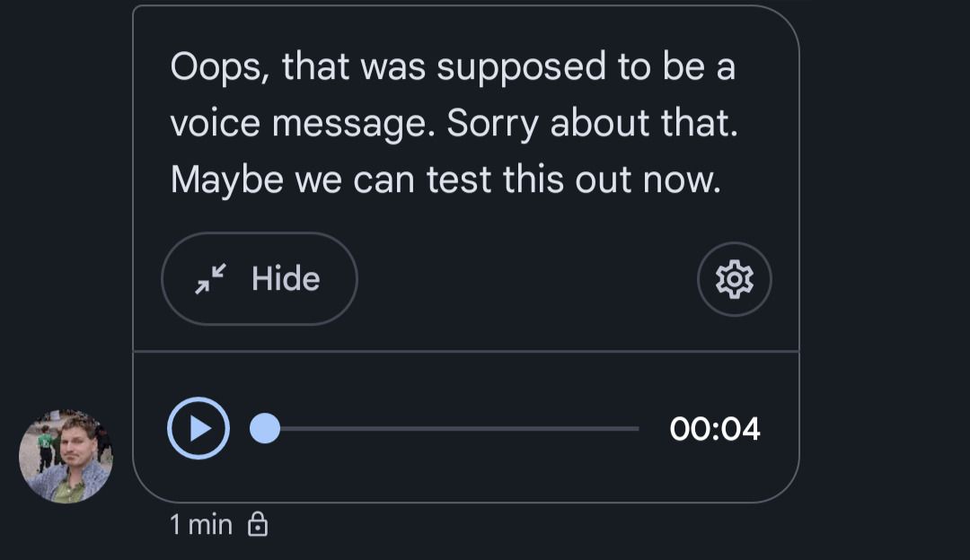Click the "Maybe we can test this out now." line
Screen dimensions: 970x560
pos(445,181)
